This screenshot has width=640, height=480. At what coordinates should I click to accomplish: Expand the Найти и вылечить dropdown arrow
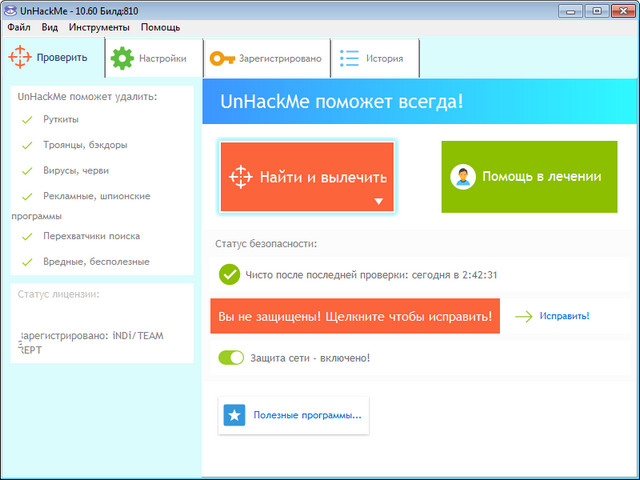[379, 201]
